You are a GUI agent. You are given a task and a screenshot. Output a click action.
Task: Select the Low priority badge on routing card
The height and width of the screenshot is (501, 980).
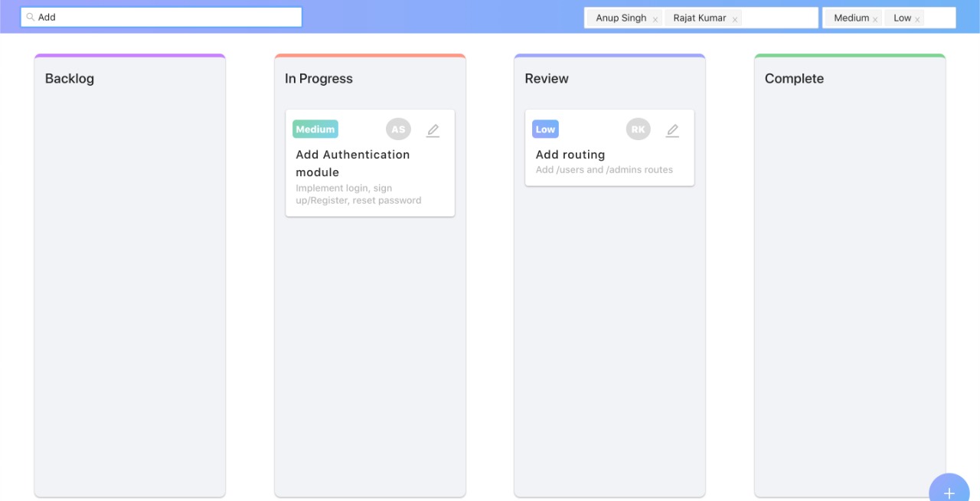[544, 129]
